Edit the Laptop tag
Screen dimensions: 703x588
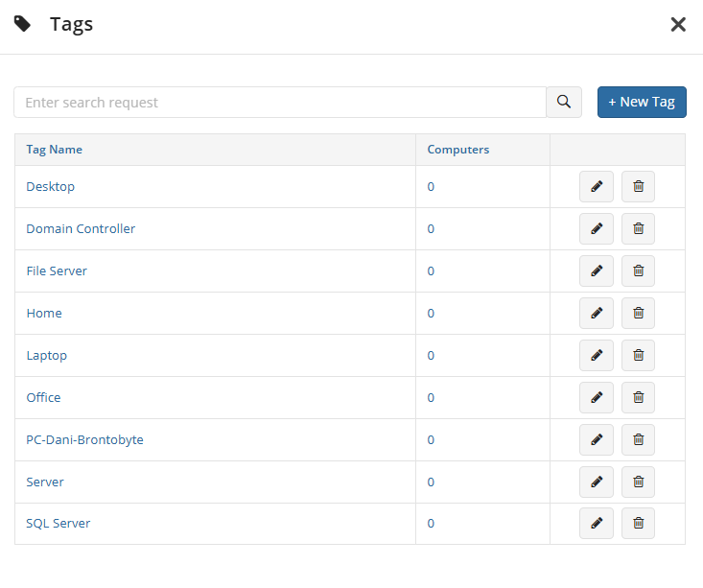point(597,355)
